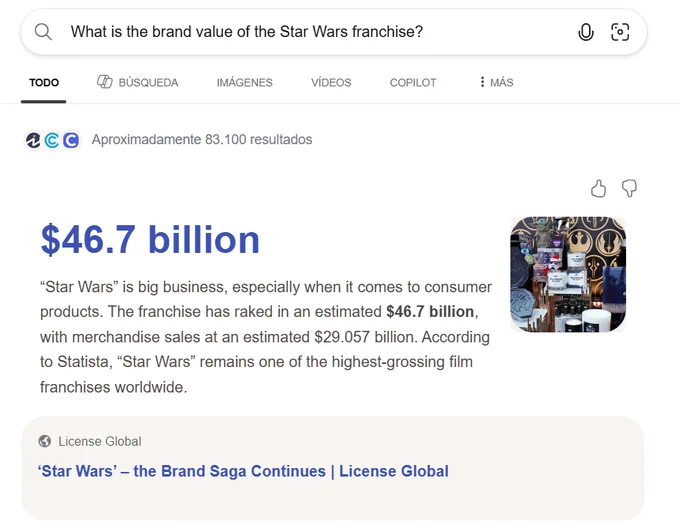Open the VÍDEOS tab

[331, 82]
